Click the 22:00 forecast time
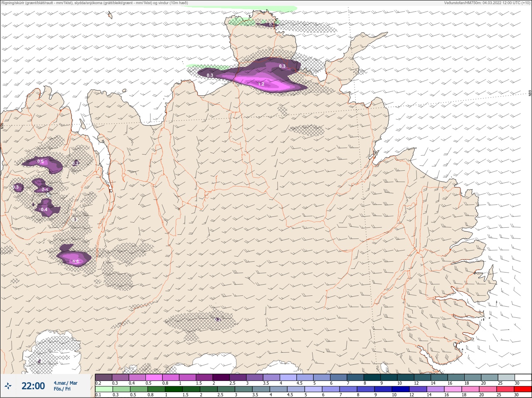Image resolution: width=532 pixels, height=398 pixels. [33, 386]
